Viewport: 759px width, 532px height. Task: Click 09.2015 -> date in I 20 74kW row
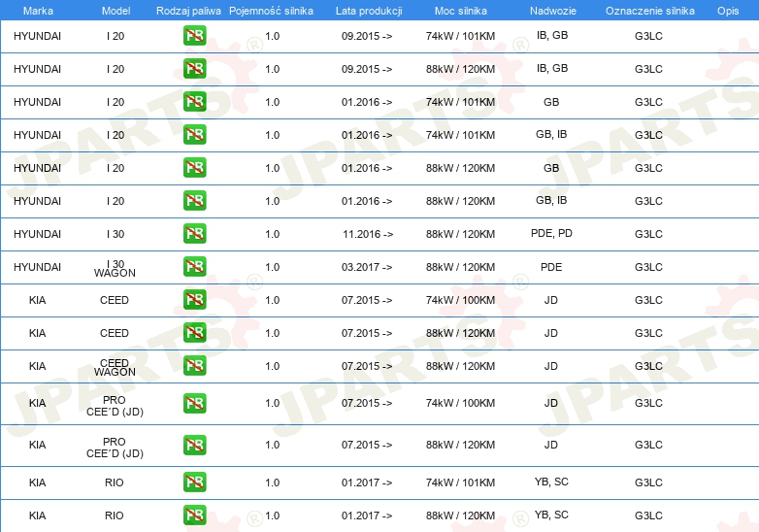click(x=367, y=36)
